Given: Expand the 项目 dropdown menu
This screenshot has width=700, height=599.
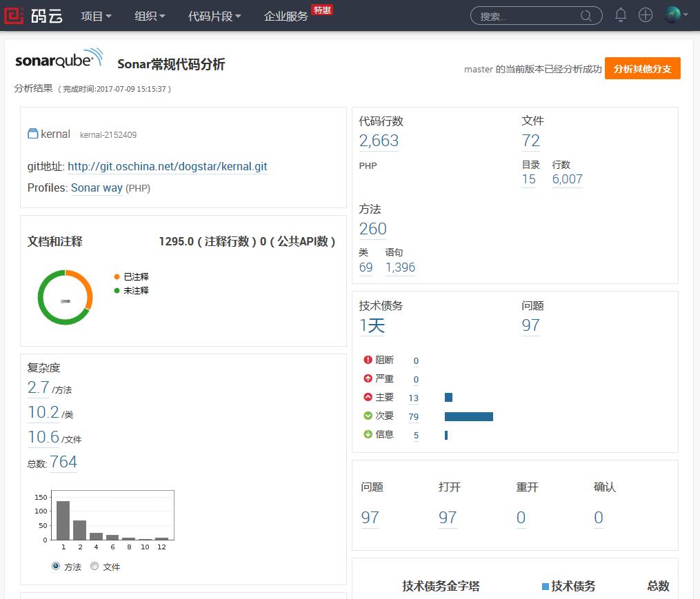Looking at the screenshot, I should coord(96,16).
